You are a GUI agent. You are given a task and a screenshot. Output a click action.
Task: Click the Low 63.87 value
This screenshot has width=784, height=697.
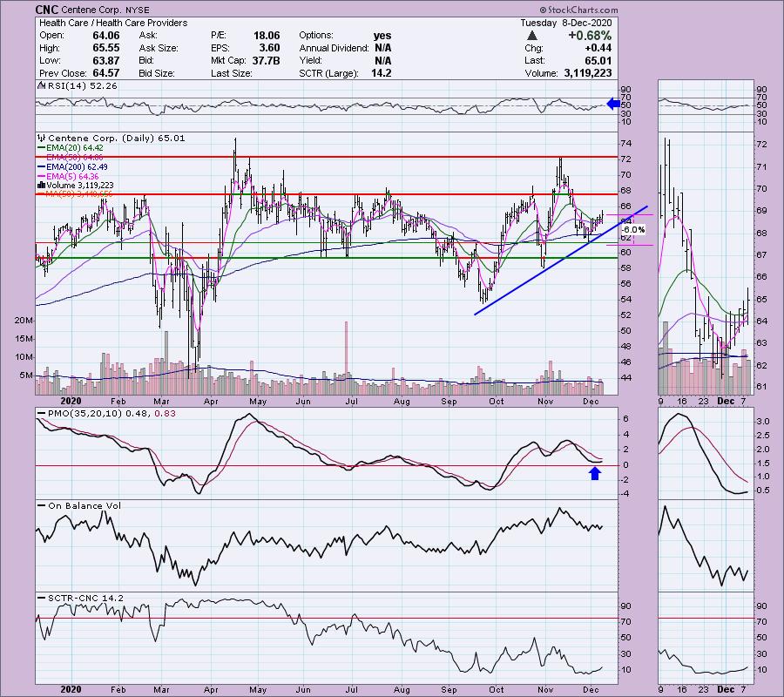coord(106,60)
